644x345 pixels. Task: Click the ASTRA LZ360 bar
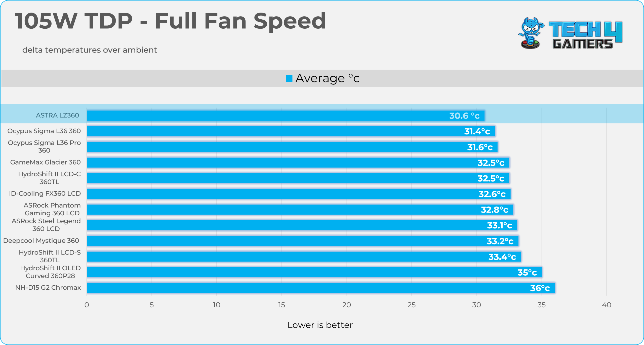[286, 116]
